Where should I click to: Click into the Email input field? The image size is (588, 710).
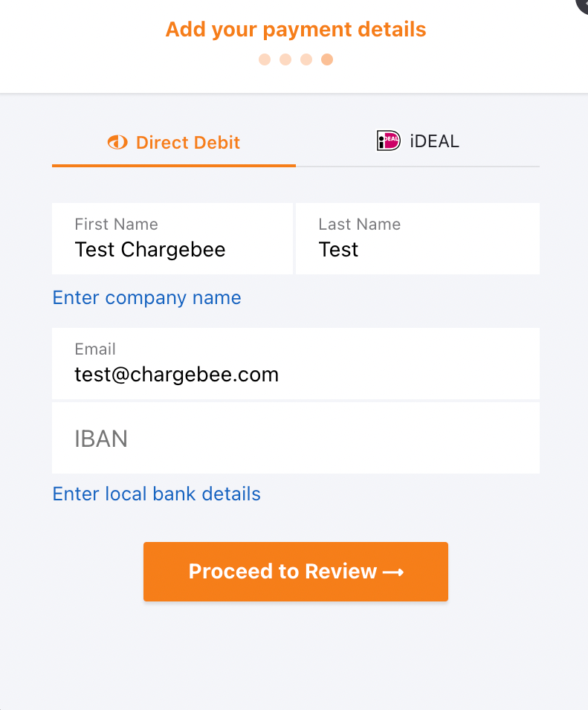coord(296,364)
